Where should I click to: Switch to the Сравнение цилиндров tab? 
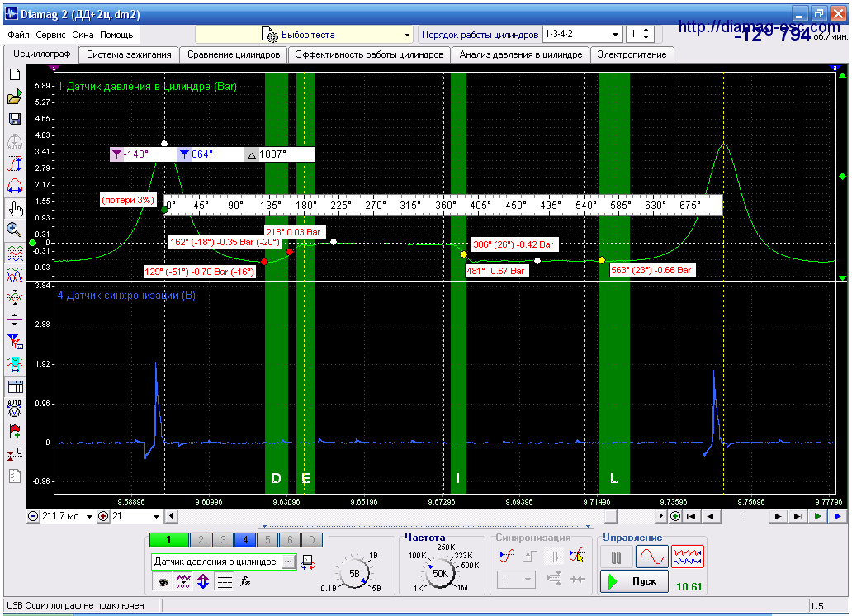(x=234, y=54)
